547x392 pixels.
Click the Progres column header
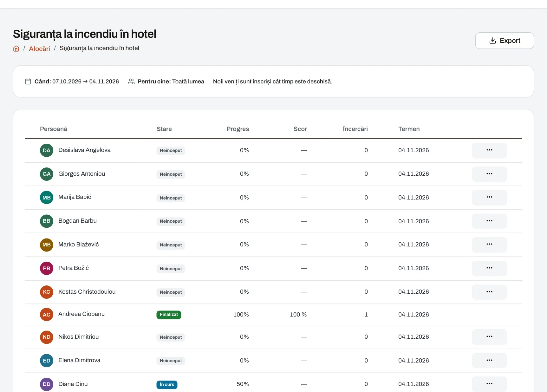238,129
